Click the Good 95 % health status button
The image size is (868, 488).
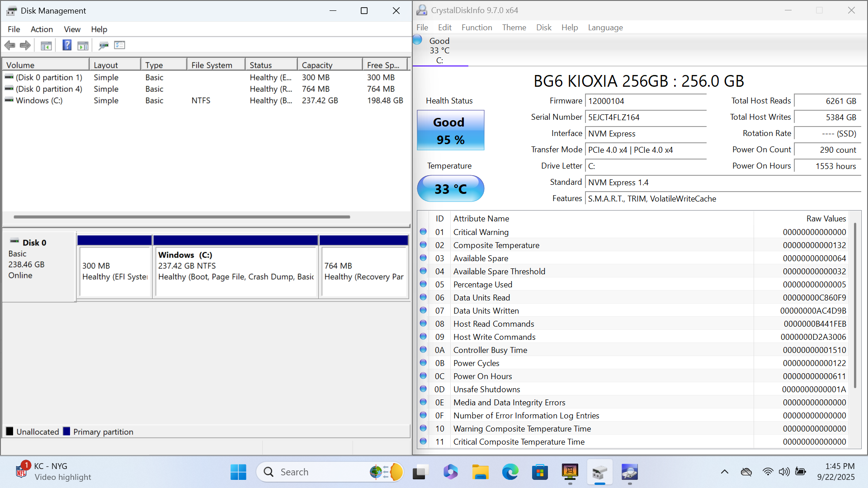[450, 130]
